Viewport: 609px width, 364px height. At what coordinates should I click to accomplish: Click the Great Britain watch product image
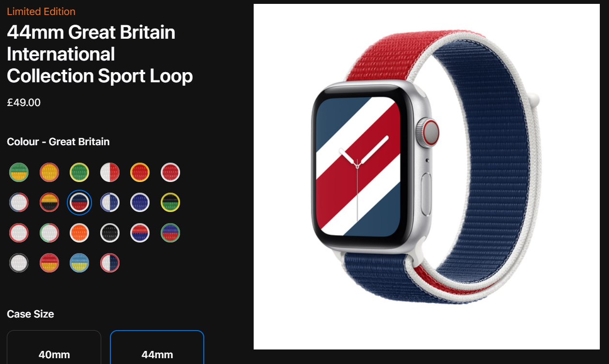pyautogui.click(x=426, y=177)
